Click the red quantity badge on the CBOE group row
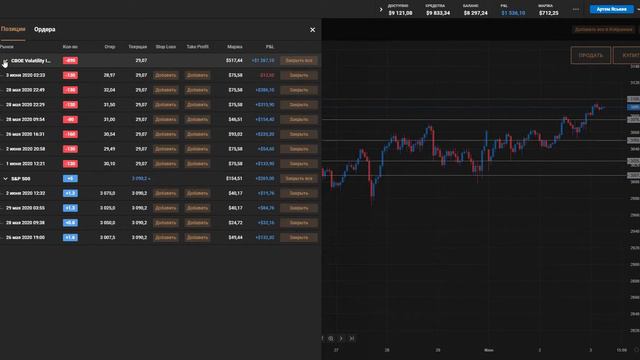640x360 pixels. click(70, 60)
